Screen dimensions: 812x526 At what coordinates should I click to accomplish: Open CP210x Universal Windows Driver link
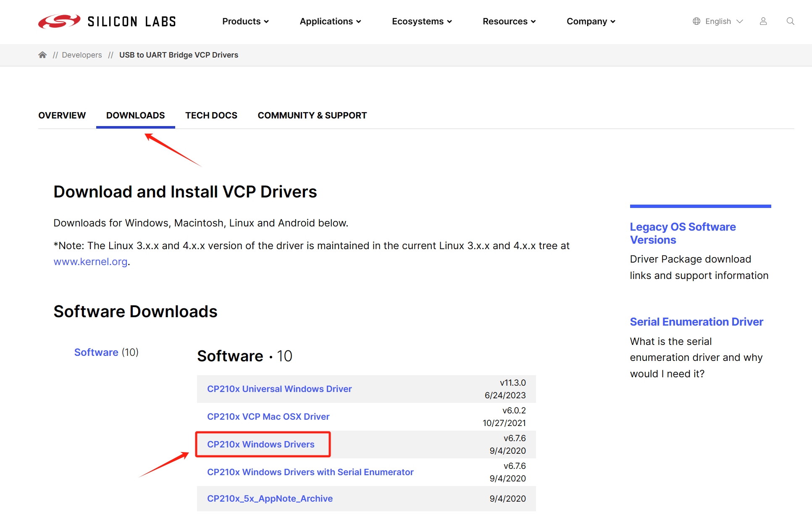[x=279, y=389]
